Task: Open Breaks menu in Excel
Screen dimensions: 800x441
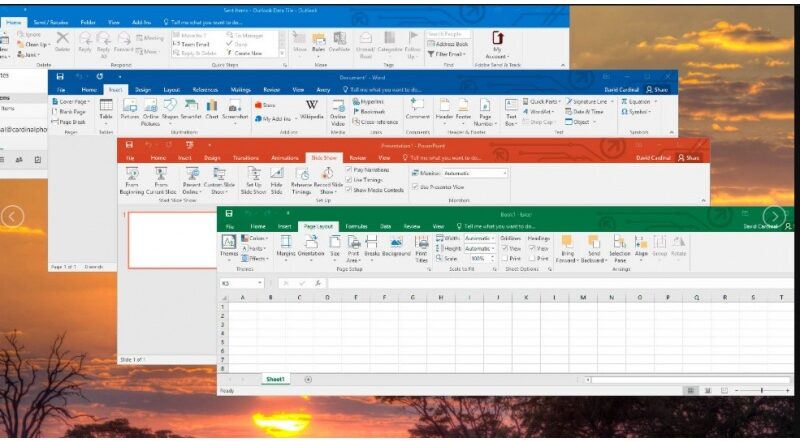Action: [372, 246]
